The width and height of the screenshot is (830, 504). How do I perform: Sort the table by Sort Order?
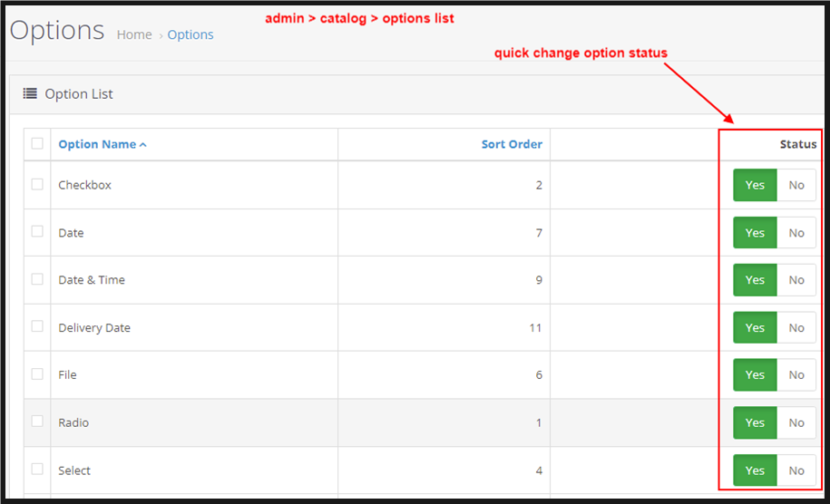(512, 144)
